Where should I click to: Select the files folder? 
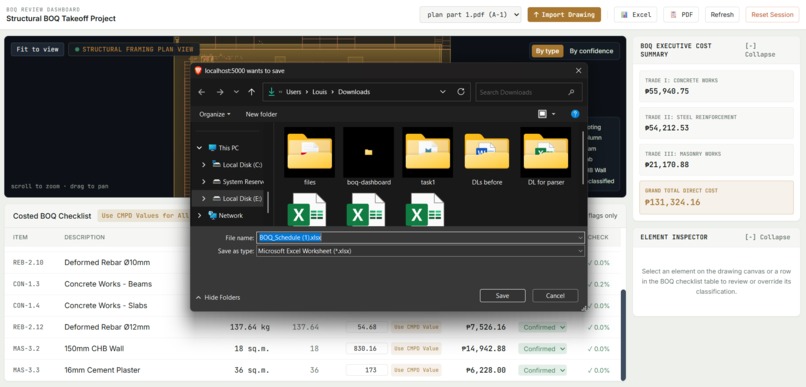309,157
